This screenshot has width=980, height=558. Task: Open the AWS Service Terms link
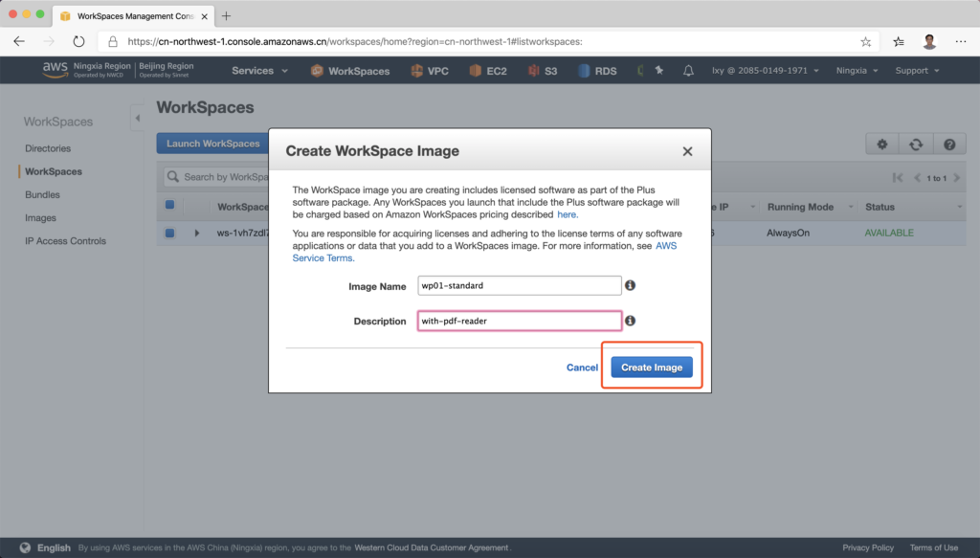(x=323, y=257)
